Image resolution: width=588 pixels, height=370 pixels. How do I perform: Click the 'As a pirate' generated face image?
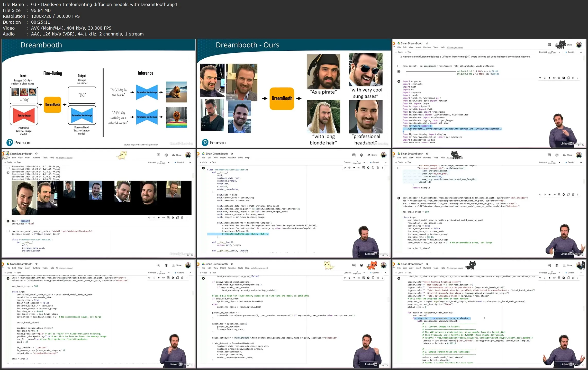coord(323,71)
